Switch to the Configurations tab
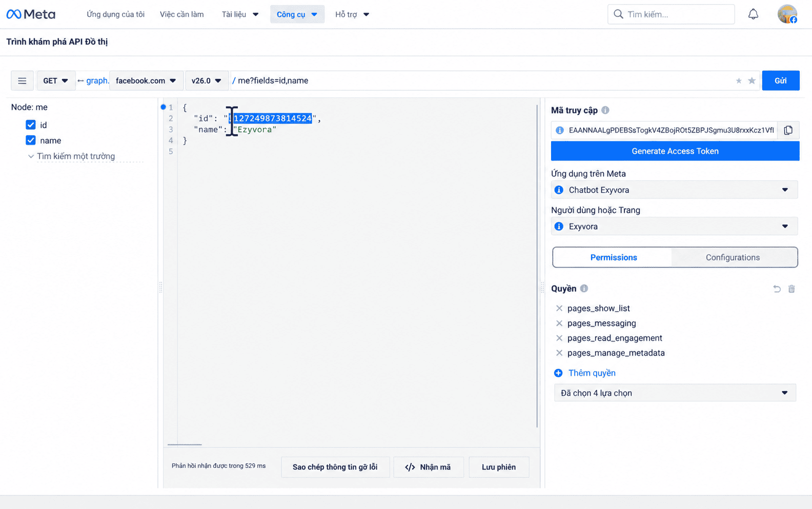The width and height of the screenshot is (812, 509). coord(733,257)
